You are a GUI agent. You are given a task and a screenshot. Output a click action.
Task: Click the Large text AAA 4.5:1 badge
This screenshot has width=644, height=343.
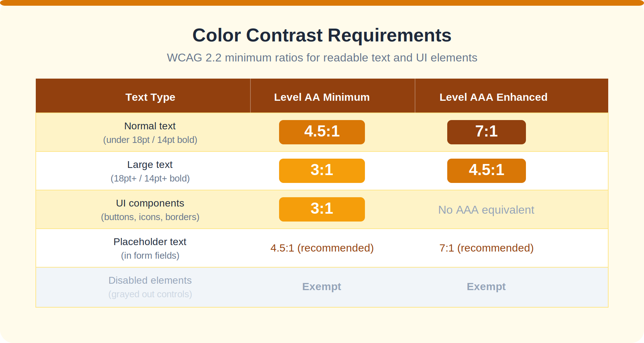[487, 171]
